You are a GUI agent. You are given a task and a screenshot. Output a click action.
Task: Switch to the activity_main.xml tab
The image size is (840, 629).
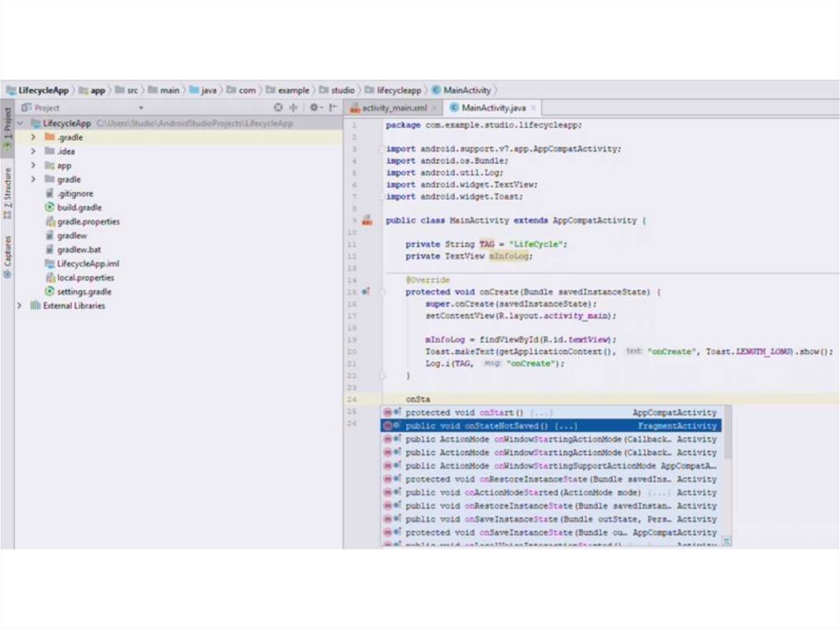pos(395,108)
